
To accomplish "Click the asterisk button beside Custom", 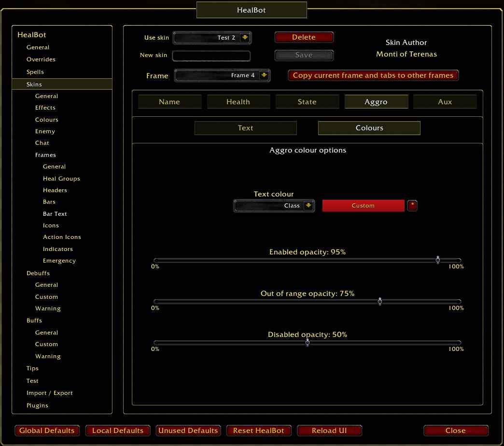I will [412, 206].
